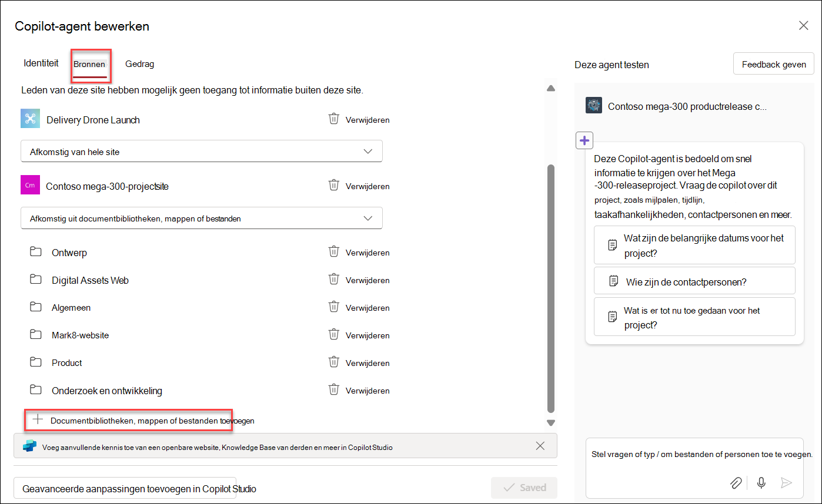Viewport: 822px width, 504px height.
Task: Click the Product folder icon
Action: (36, 362)
